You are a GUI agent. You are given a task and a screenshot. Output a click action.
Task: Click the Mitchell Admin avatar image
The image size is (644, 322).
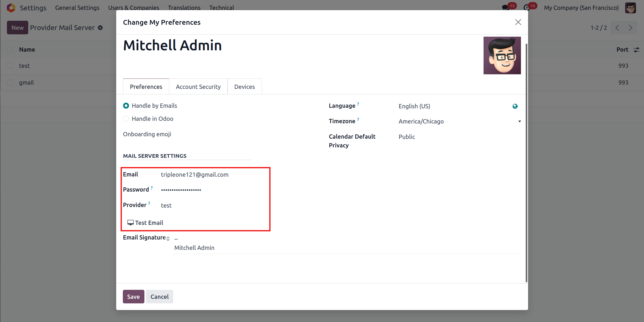coord(502,55)
